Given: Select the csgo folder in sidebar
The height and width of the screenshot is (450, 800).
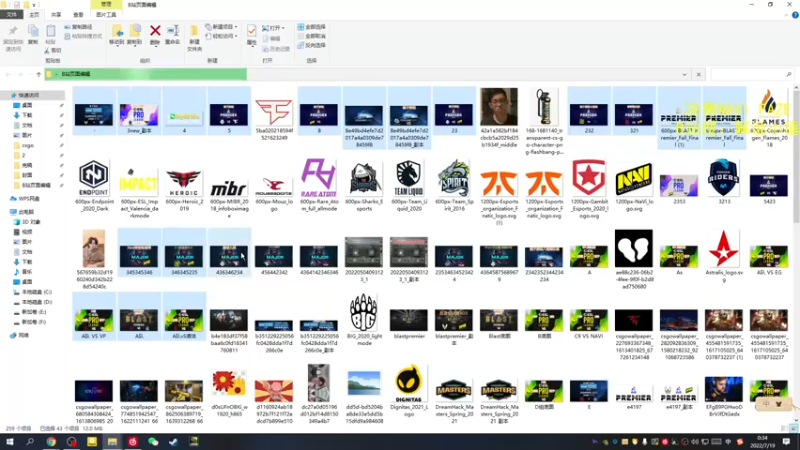Looking at the screenshot, I should pyautogui.click(x=28, y=145).
